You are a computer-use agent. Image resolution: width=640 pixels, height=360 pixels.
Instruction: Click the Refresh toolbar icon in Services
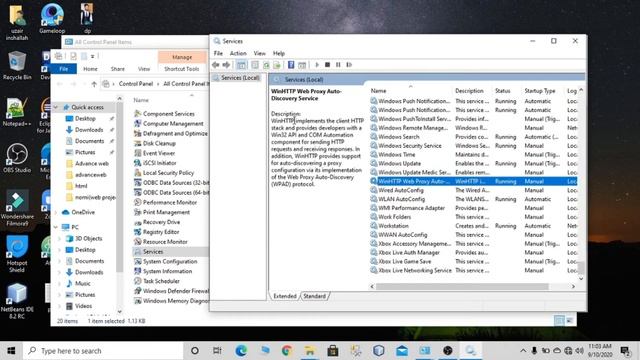tap(266, 65)
